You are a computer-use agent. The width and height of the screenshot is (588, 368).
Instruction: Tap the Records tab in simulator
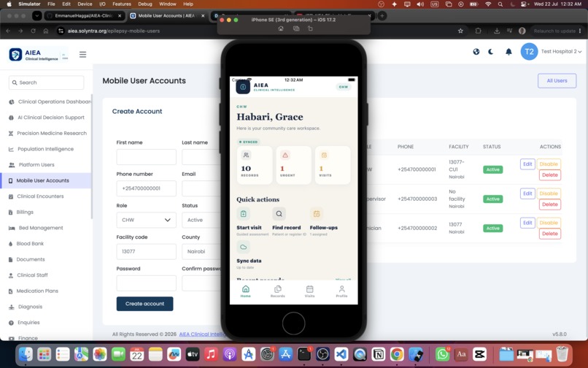click(277, 291)
